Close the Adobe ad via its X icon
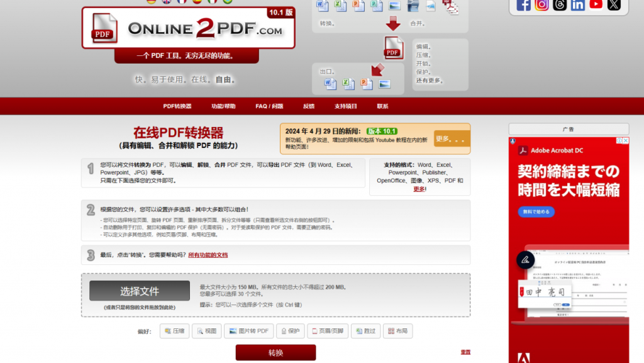 tap(626, 140)
